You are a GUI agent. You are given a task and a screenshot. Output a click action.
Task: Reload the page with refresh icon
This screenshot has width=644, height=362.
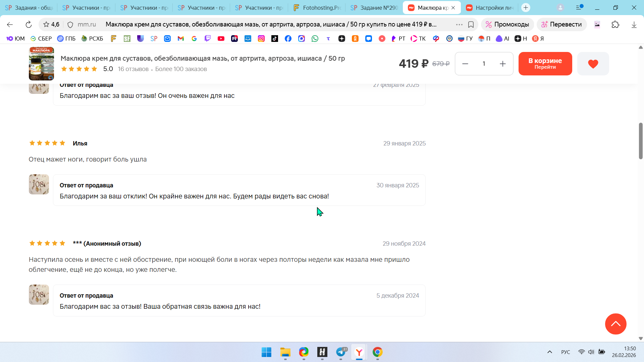pos(29,24)
